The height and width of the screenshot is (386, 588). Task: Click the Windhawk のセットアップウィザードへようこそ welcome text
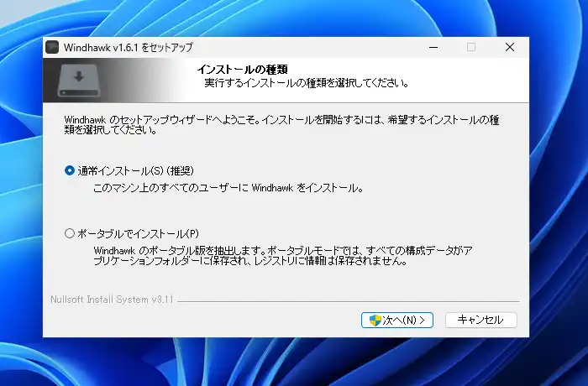281,125
